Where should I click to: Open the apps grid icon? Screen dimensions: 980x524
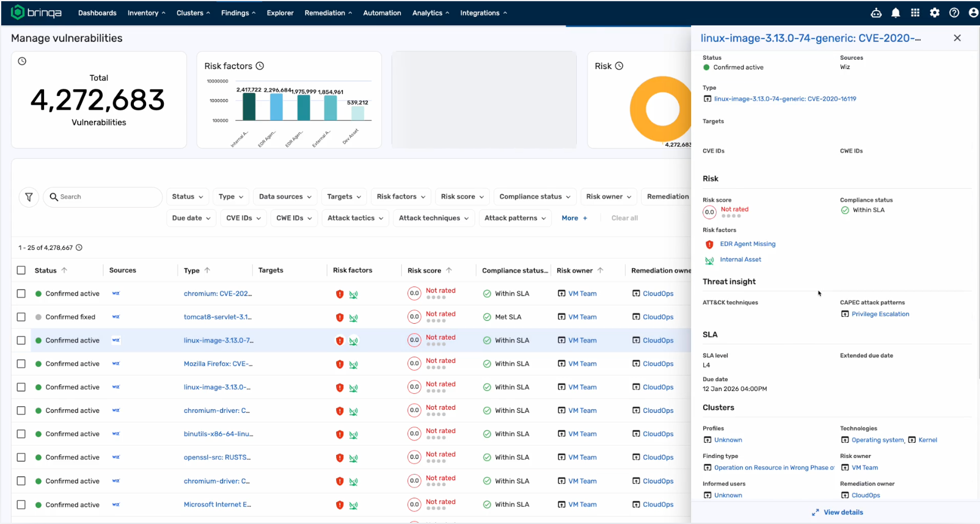[915, 13]
